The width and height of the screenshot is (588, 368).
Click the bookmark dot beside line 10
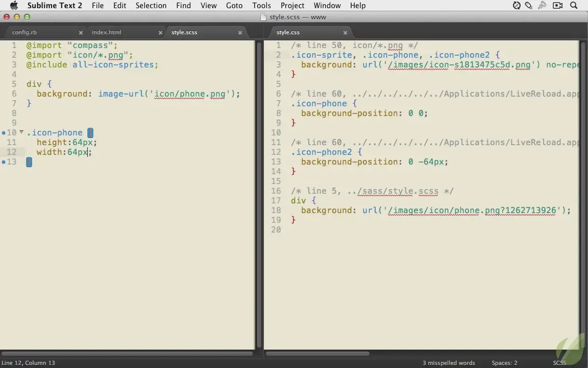pos(4,132)
